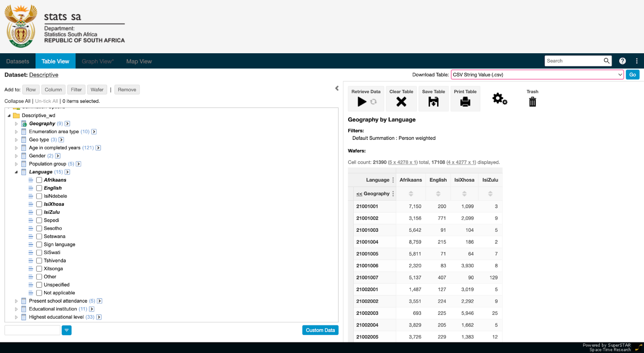Tick the Not applicable checkbox

click(39, 293)
